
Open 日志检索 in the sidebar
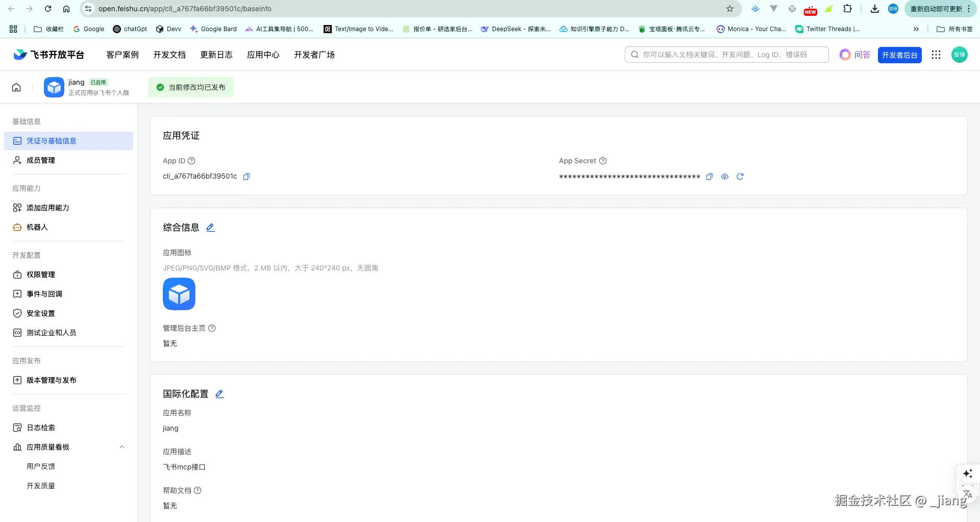(x=41, y=428)
